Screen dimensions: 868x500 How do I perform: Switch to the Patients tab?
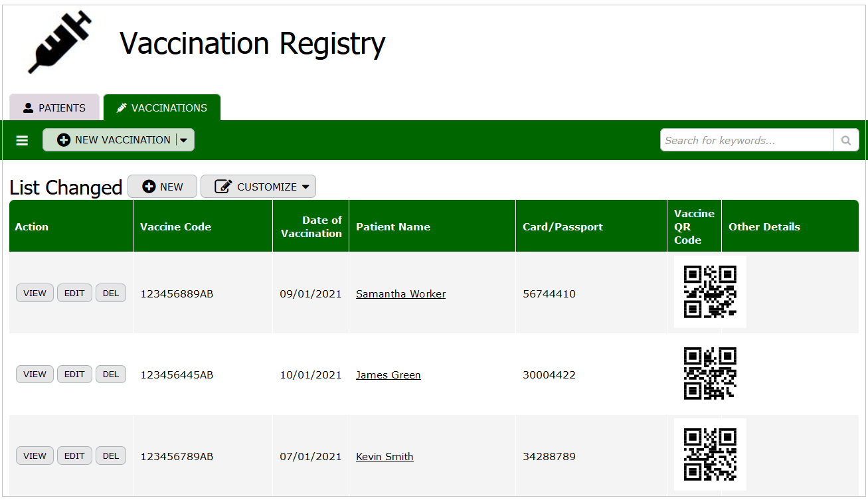pos(54,108)
